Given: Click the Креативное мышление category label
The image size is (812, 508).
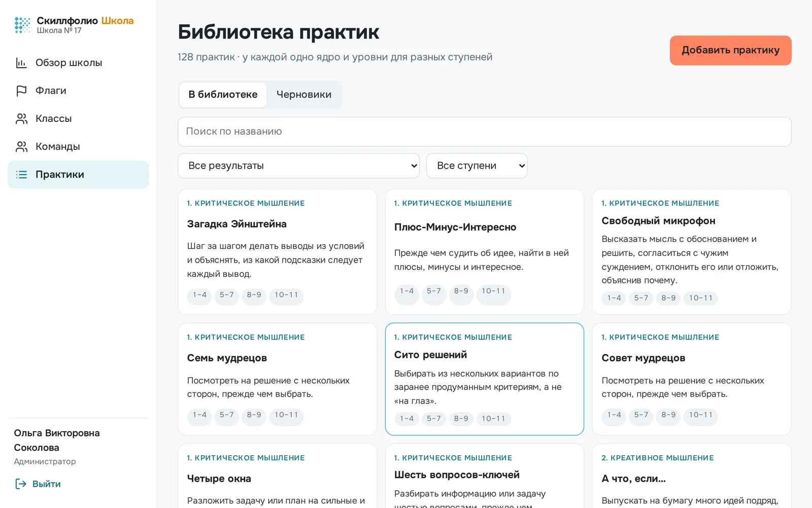Looking at the screenshot, I should coord(658,458).
